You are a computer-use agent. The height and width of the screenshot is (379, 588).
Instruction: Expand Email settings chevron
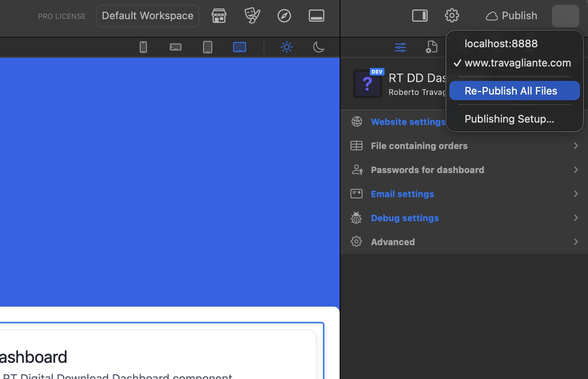(x=576, y=194)
